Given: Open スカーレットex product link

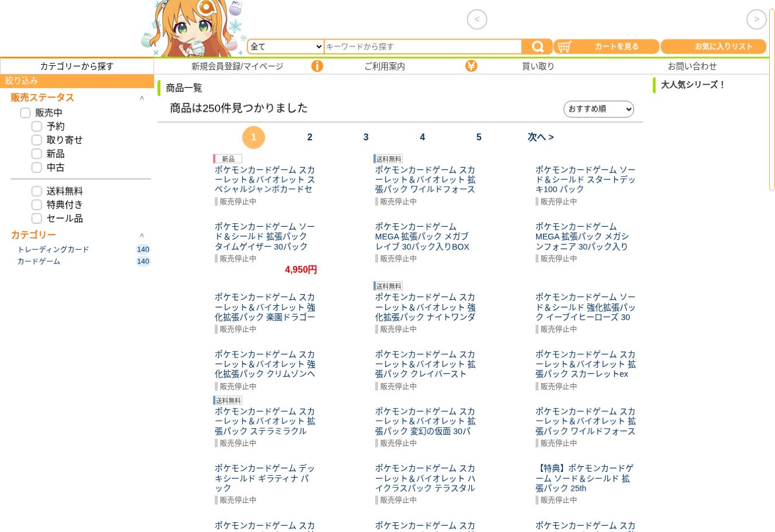Looking at the screenshot, I should (586, 364).
